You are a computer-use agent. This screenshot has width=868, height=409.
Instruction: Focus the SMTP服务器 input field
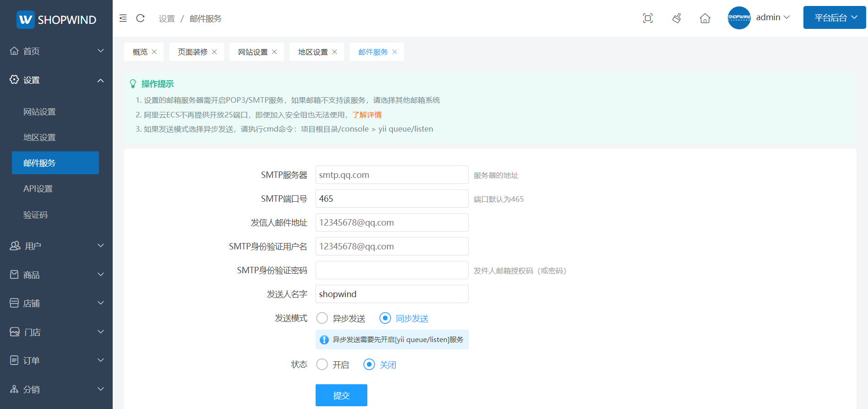(392, 175)
